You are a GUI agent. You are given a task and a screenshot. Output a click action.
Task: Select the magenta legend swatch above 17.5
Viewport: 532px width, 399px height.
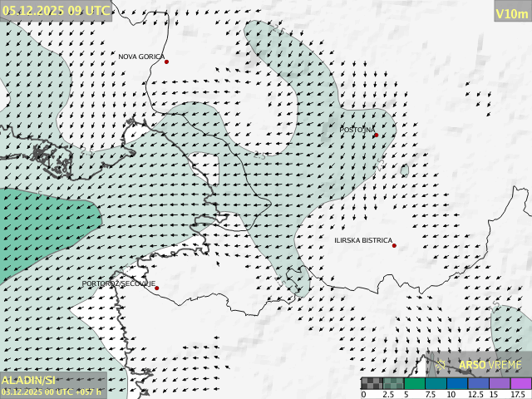520,383
